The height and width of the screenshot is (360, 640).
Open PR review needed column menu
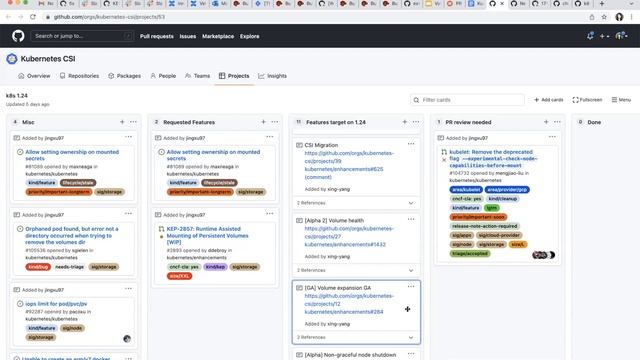coord(558,122)
